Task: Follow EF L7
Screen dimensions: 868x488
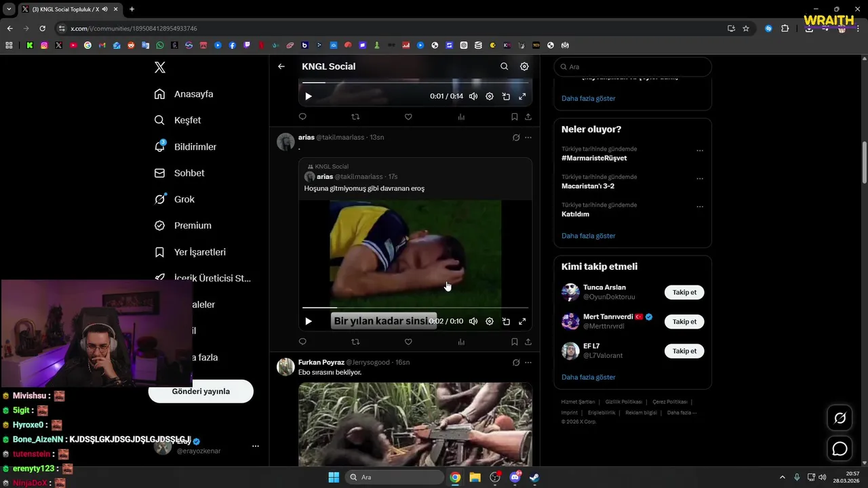Action: 684,351
